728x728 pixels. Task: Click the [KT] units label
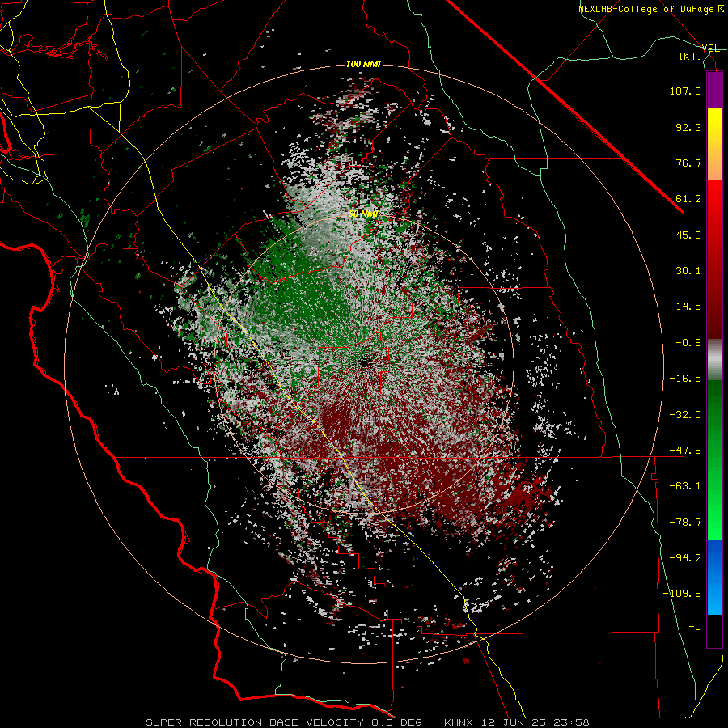690,56
